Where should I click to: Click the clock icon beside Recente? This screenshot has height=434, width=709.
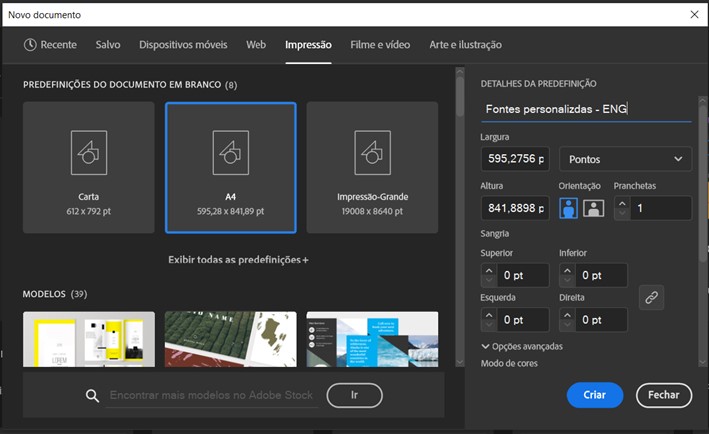click(x=30, y=45)
